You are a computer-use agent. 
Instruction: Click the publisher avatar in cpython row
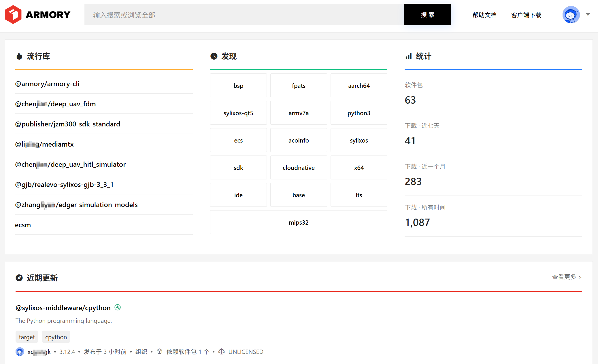pyautogui.click(x=20, y=352)
